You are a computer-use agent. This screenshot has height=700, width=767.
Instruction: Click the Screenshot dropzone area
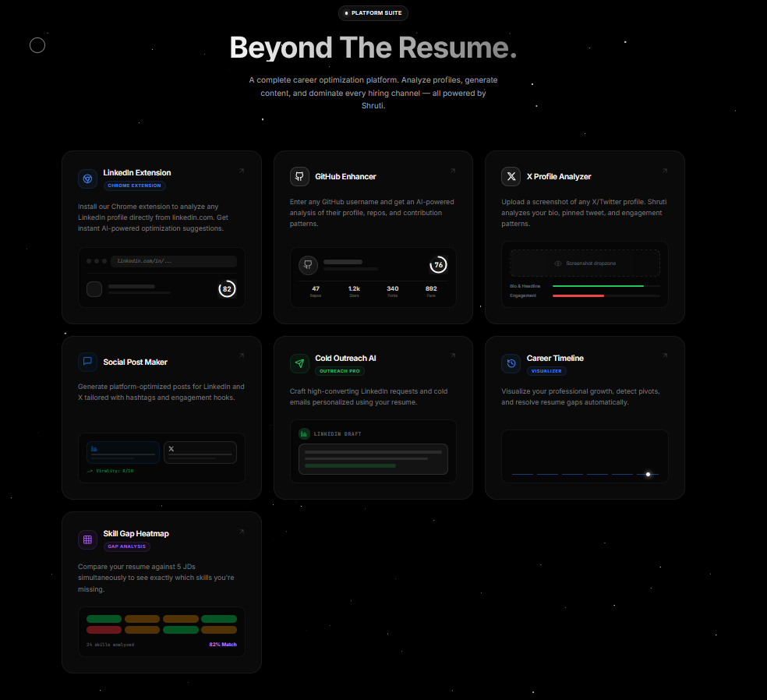pos(585,263)
